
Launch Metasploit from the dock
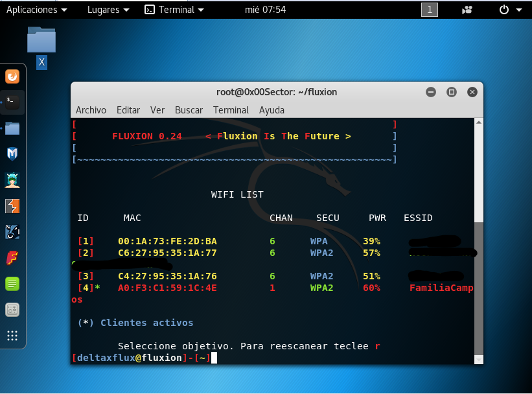(12, 154)
